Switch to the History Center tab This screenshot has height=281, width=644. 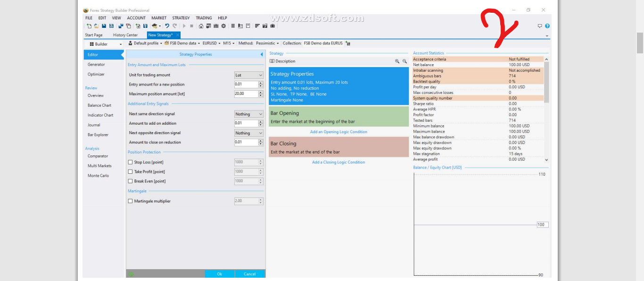point(125,35)
